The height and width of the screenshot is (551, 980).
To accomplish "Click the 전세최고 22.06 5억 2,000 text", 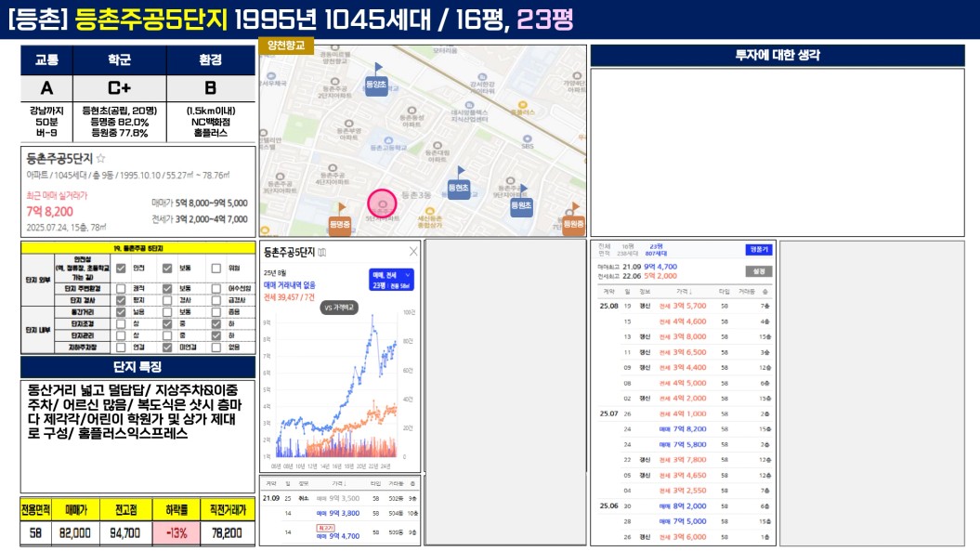I will (637, 276).
